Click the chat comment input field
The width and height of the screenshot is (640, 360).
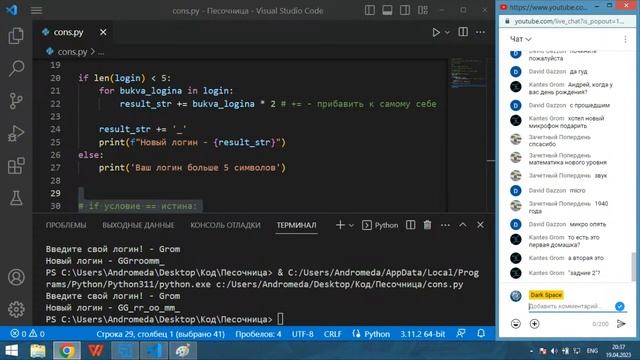click(571, 307)
